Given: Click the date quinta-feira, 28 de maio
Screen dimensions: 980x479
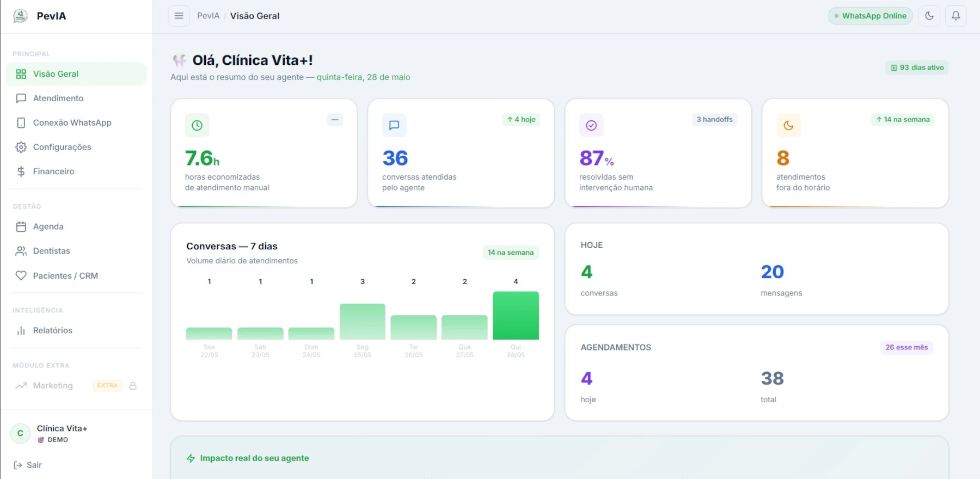Looking at the screenshot, I should pyautogui.click(x=364, y=77).
